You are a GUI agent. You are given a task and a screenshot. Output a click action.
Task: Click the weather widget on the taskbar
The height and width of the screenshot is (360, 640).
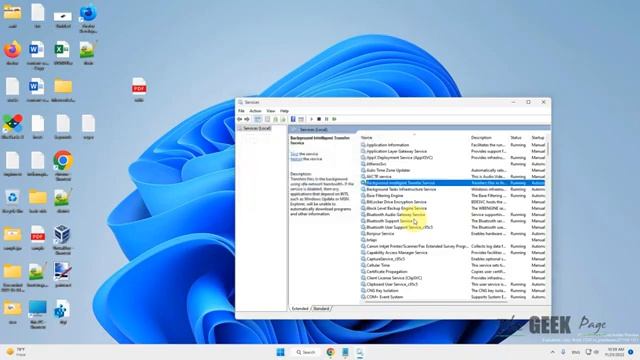(x=16, y=352)
